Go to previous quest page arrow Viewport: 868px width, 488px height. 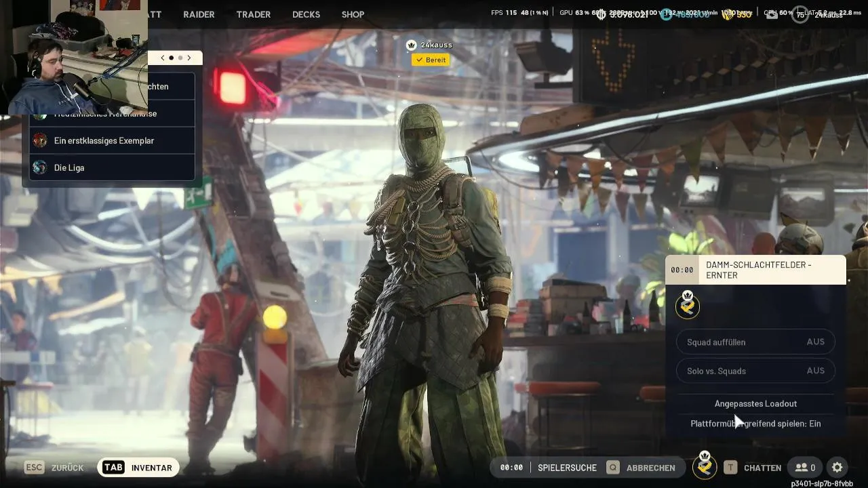click(162, 58)
